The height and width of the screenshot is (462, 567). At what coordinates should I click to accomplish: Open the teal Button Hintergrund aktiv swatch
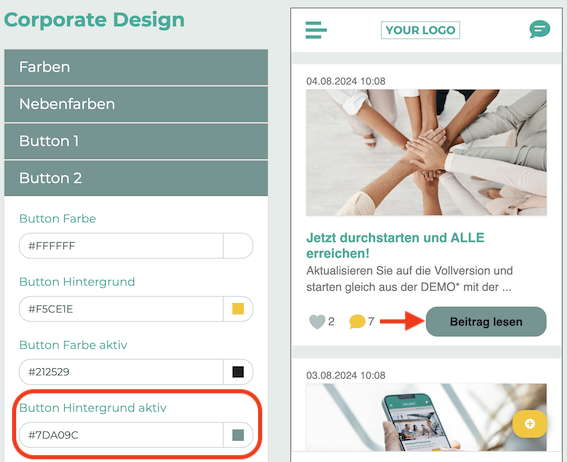point(238,435)
